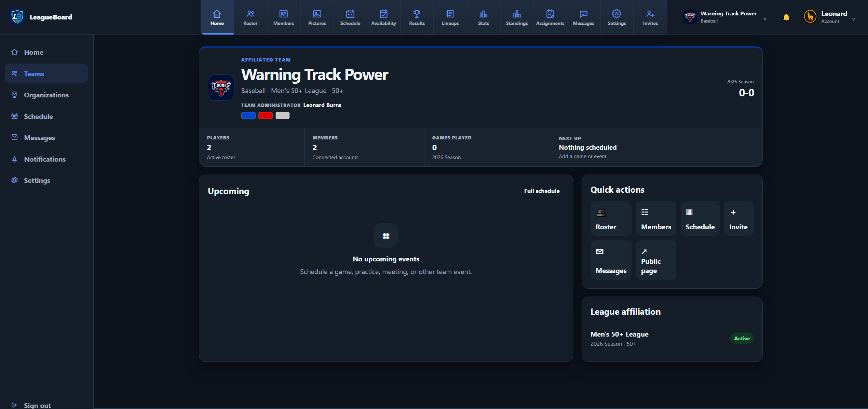Click the T-Bones team logo thumbnail
868x409 pixels.
point(221,87)
